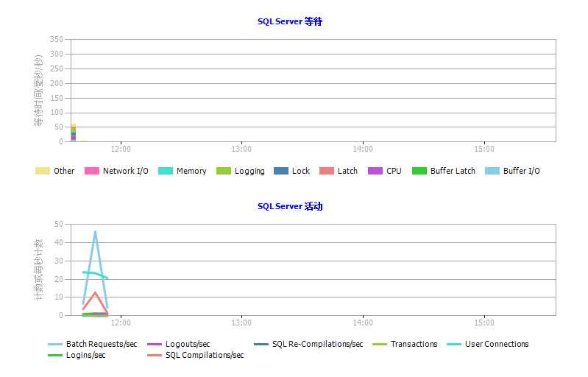Click the Latch legend label

[x=347, y=171]
